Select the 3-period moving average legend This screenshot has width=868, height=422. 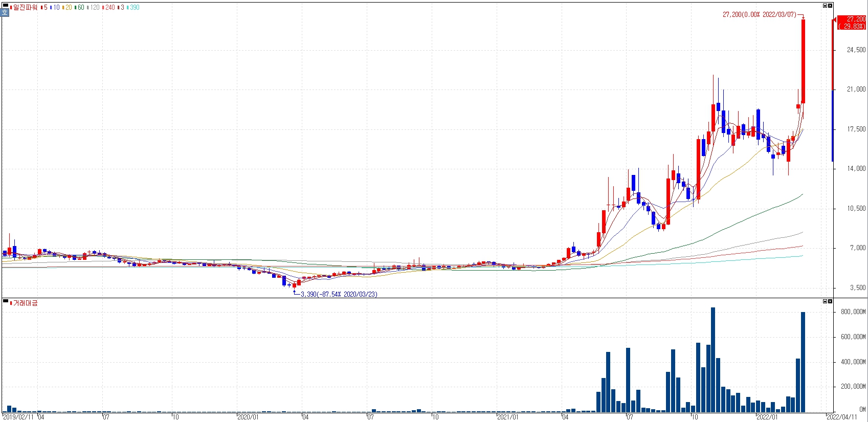pos(121,8)
